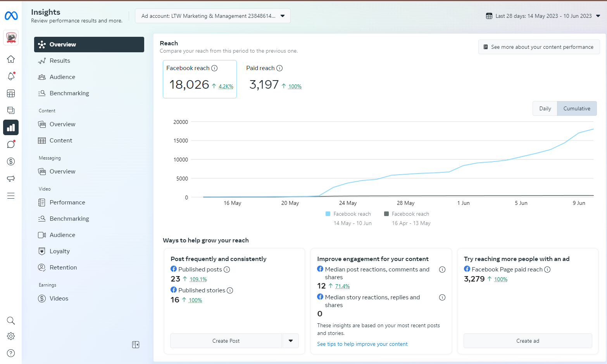The image size is (607, 364).
Task: Open Video Performance menu item
Action: [x=89, y=203]
